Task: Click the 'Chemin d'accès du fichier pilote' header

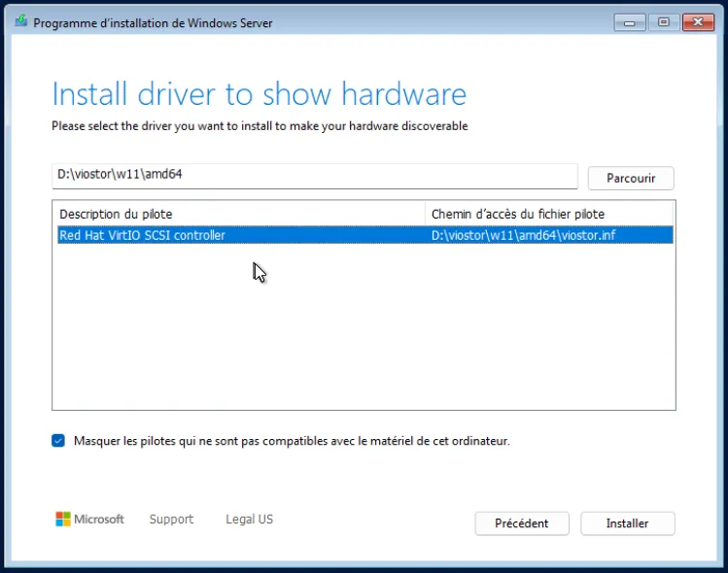Action: (x=548, y=214)
